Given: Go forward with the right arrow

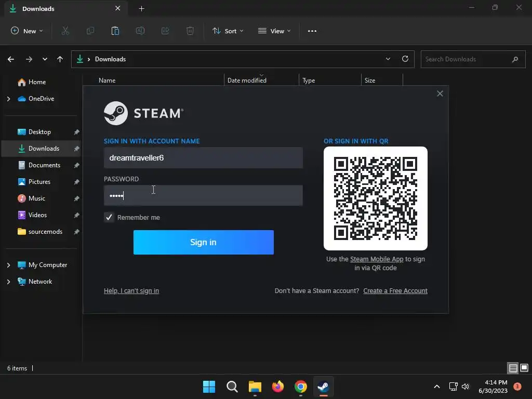Looking at the screenshot, I should click(29, 59).
